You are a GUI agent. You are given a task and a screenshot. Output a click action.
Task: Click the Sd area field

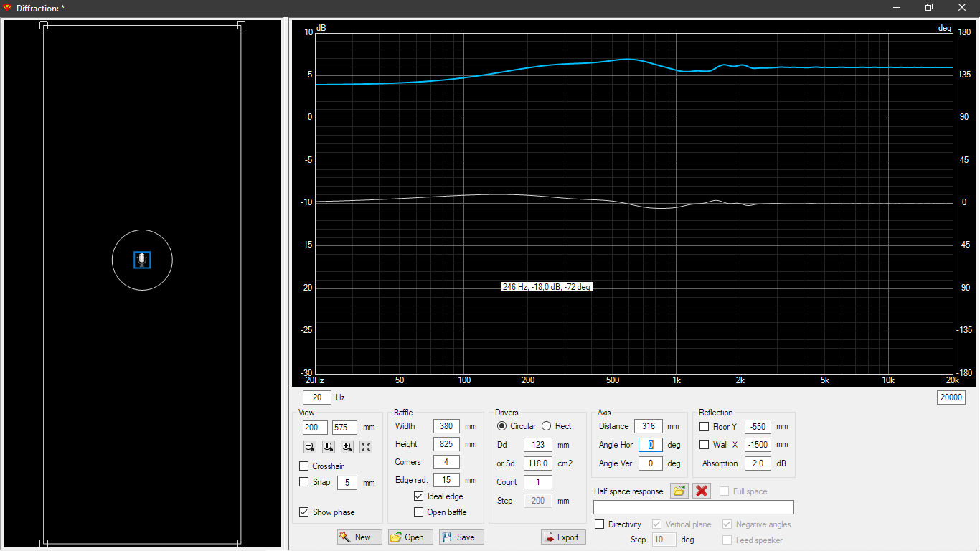tap(538, 463)
